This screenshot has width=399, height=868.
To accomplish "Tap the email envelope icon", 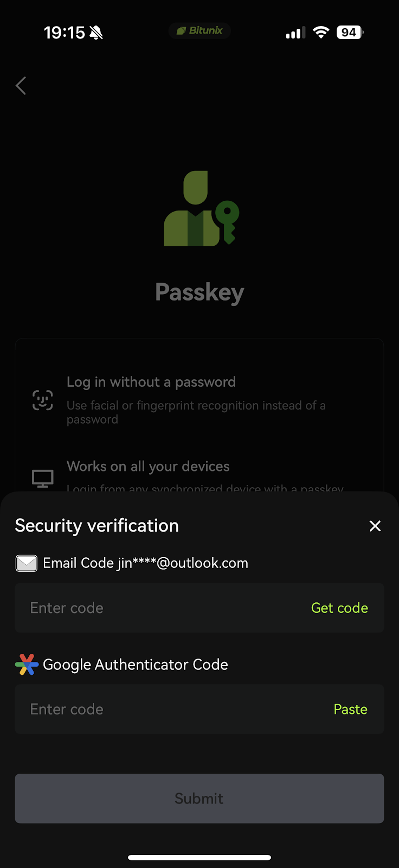I will [26, 563].
